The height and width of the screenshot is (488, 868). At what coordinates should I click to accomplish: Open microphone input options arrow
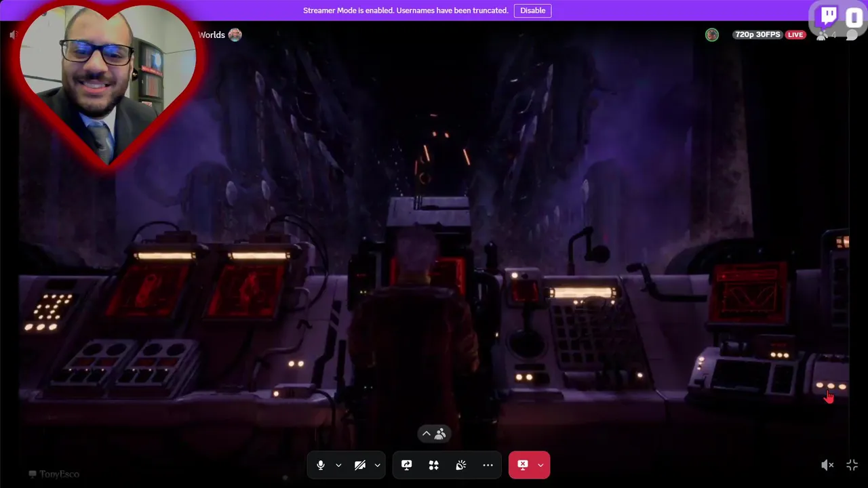coord(338,465)
